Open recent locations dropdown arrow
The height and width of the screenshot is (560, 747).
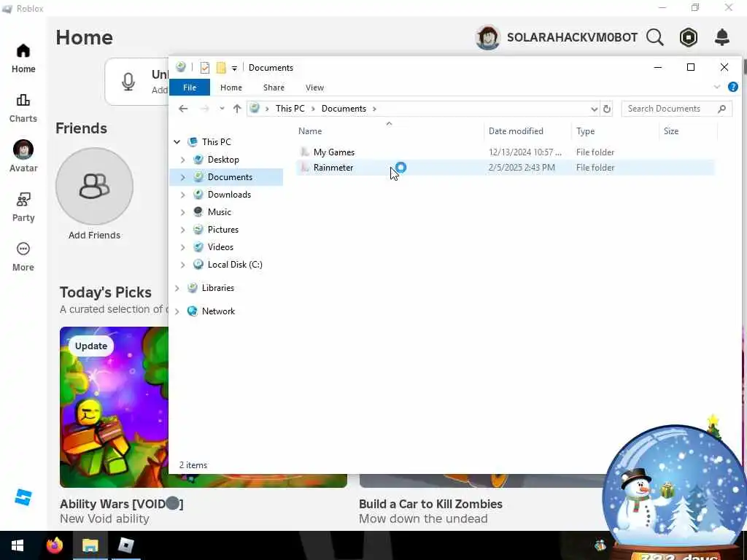222,109
